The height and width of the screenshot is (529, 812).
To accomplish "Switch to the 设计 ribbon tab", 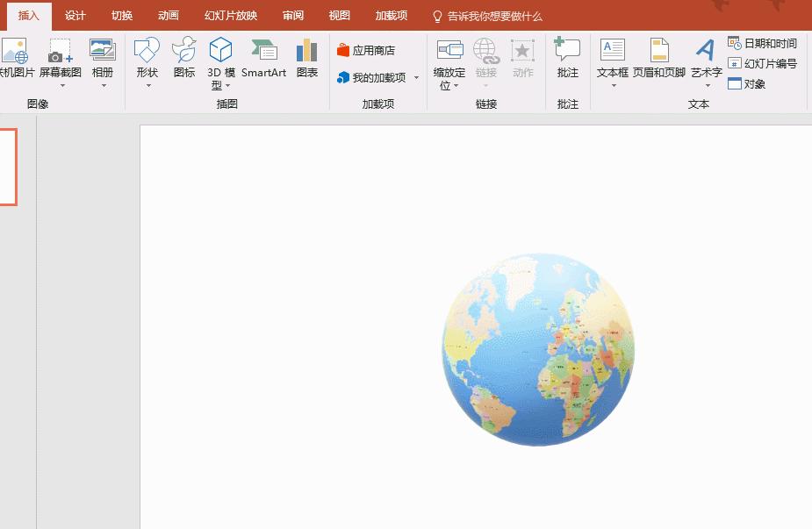I will coord(75,15).
